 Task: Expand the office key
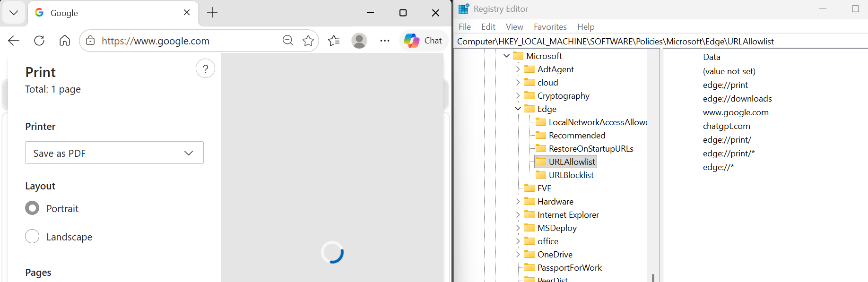point(518,241)
